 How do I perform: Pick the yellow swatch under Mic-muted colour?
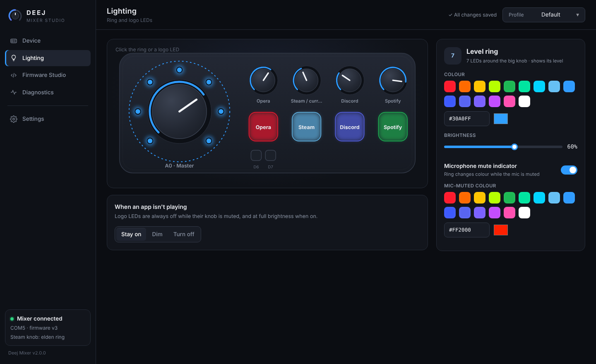480,198
